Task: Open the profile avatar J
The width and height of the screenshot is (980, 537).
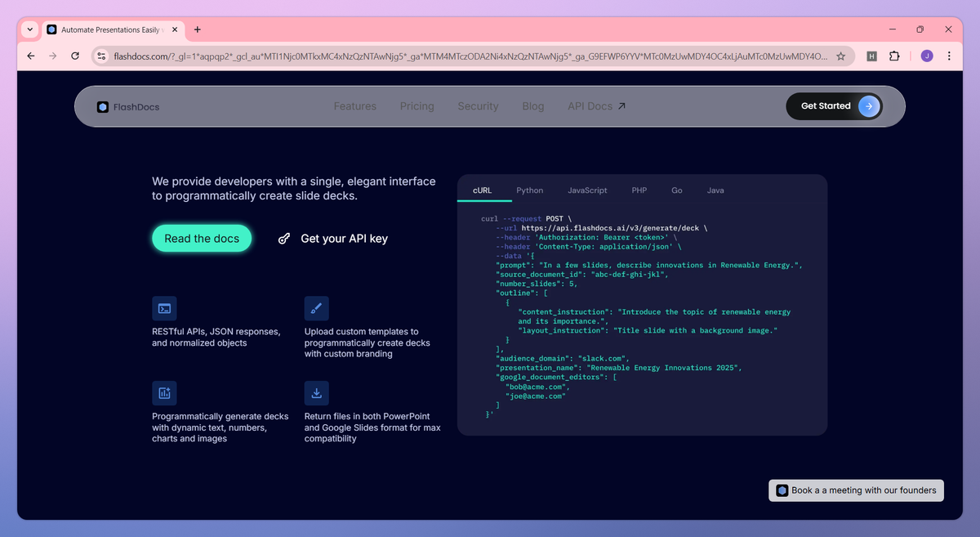Action: tap(926, 56)
